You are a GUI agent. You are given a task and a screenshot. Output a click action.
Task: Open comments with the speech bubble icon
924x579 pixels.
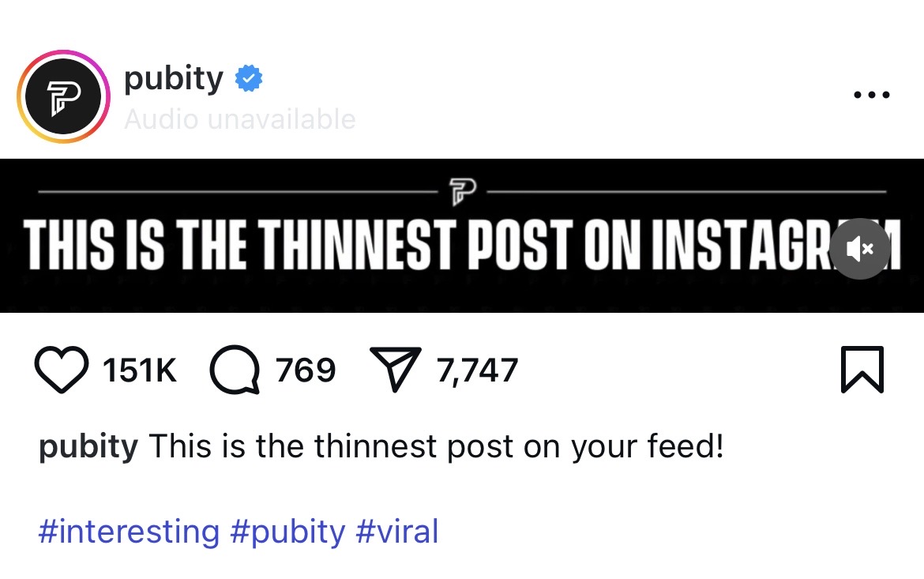(x=235, y=370)
